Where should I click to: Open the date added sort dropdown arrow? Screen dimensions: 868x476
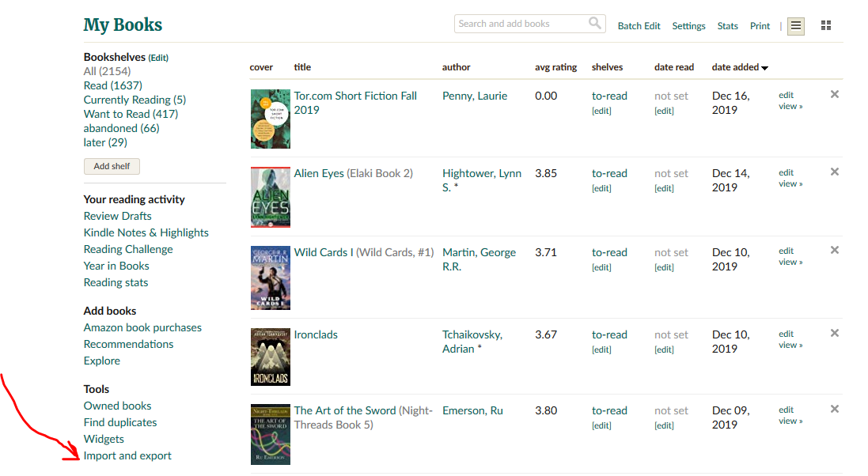point(764,67)
